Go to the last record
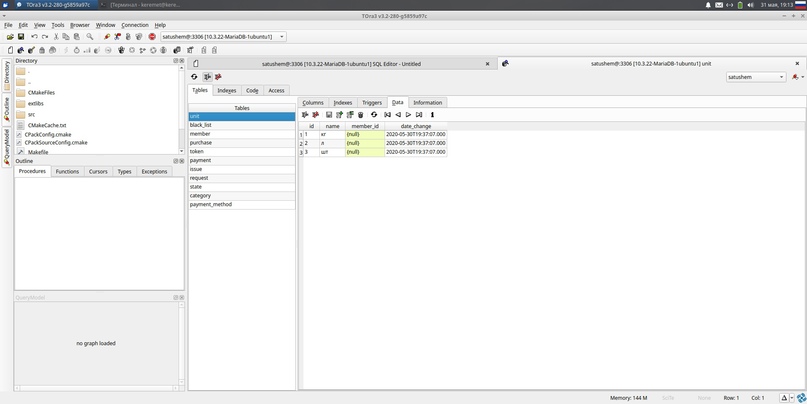Image resolution: width=807 pixels, height=404 pixels. tap(419, 115)
